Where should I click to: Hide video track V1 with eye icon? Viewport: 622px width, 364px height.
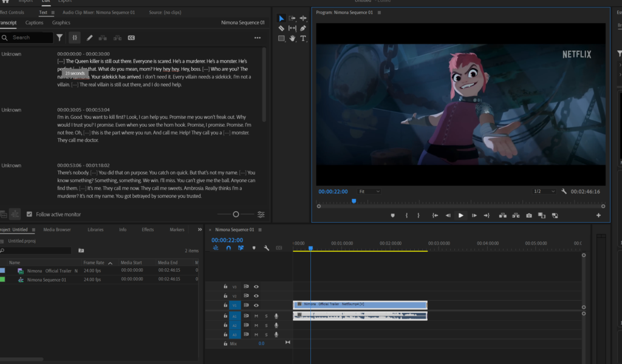coord(256,305)
